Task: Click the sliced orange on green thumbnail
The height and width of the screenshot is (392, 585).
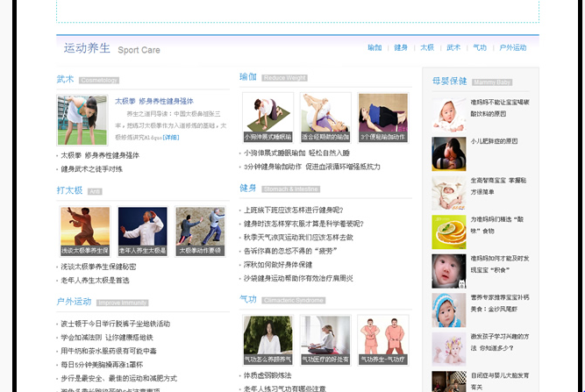Action: pyautogui.click(x=449, y=232)
